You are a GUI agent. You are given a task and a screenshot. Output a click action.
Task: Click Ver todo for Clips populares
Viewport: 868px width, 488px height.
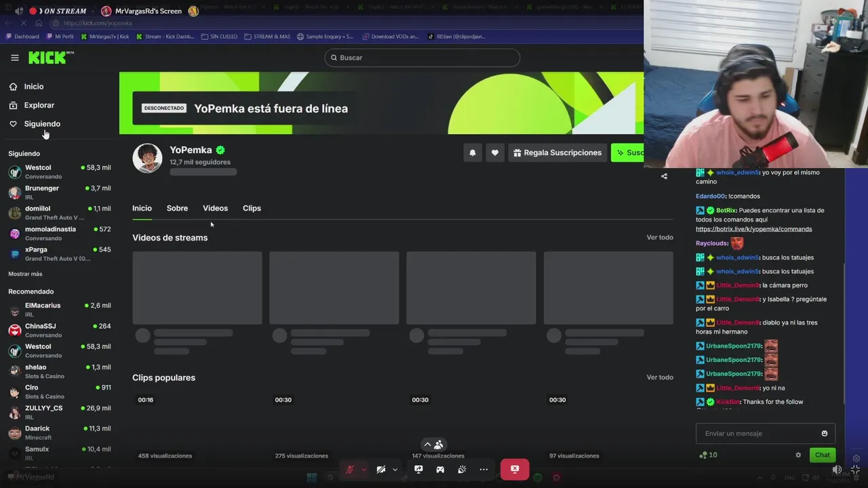tap(660, 377)
